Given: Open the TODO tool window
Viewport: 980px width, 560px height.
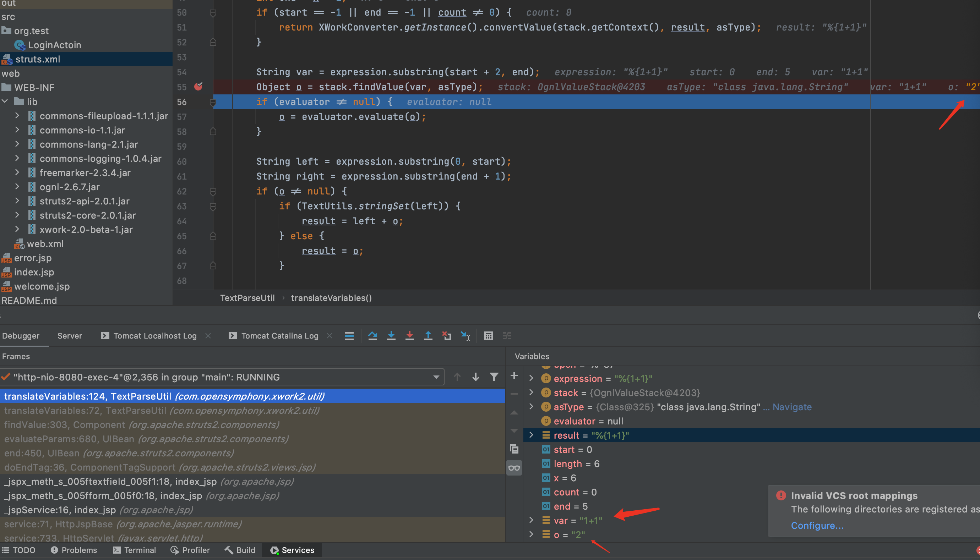Looking at the screenshot, I should 18,550.
